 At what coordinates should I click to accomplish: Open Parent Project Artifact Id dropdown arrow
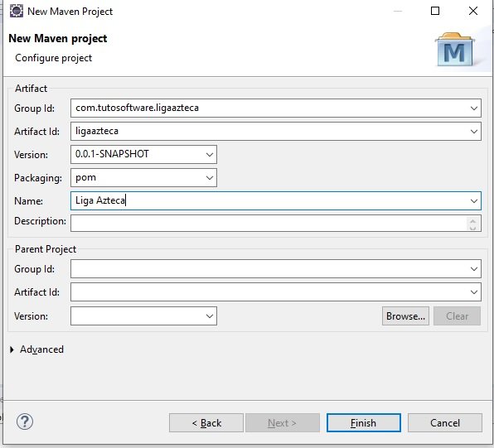click(x=473, y=292)
